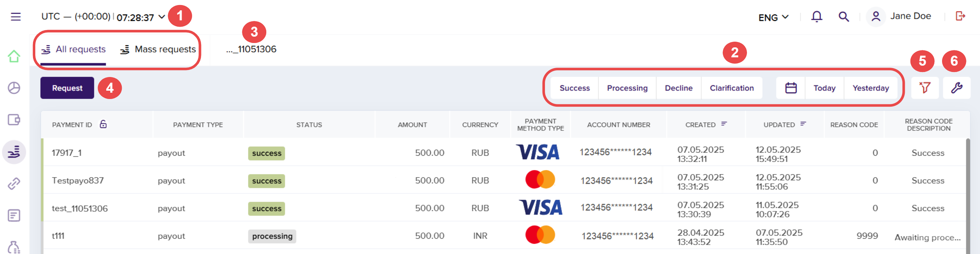Filter by Processing status

pos(627,88)
